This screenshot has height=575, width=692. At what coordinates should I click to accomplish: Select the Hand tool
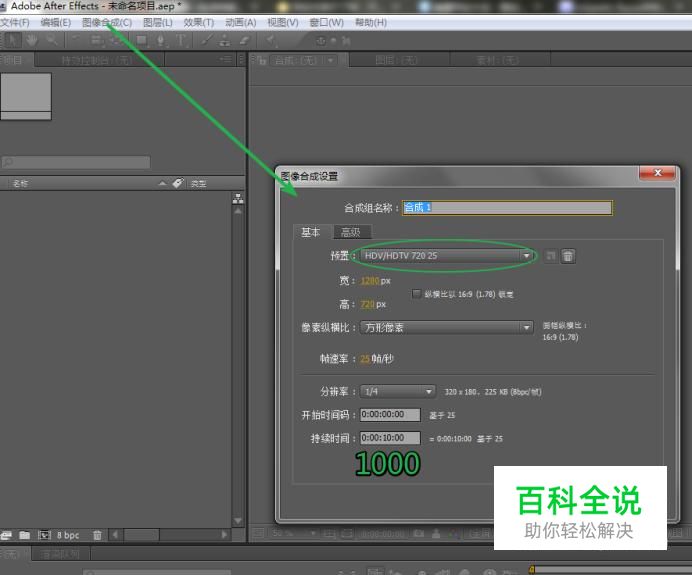[32, 40]
